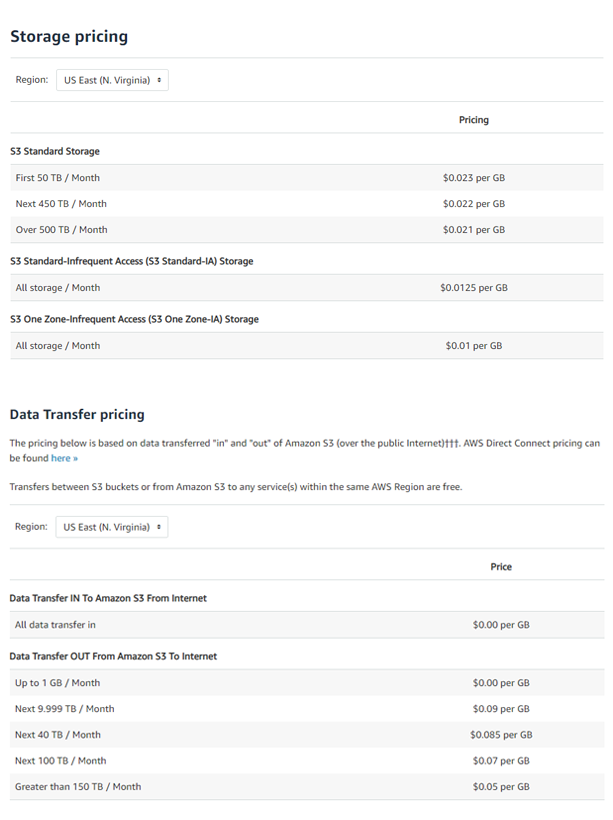This screenshot has width=613, height=820.
Task: Click the '$0.01 per GB' price cell
Action: click(474, 346)
